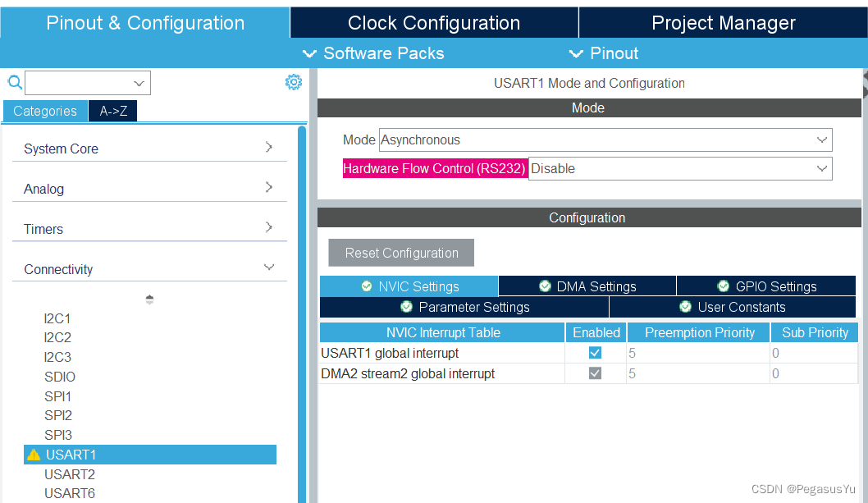This screenshot has height=503, width=868.
Task: Toggle USART1 global interrupt enabled checkbox
Action: (595, 353)
